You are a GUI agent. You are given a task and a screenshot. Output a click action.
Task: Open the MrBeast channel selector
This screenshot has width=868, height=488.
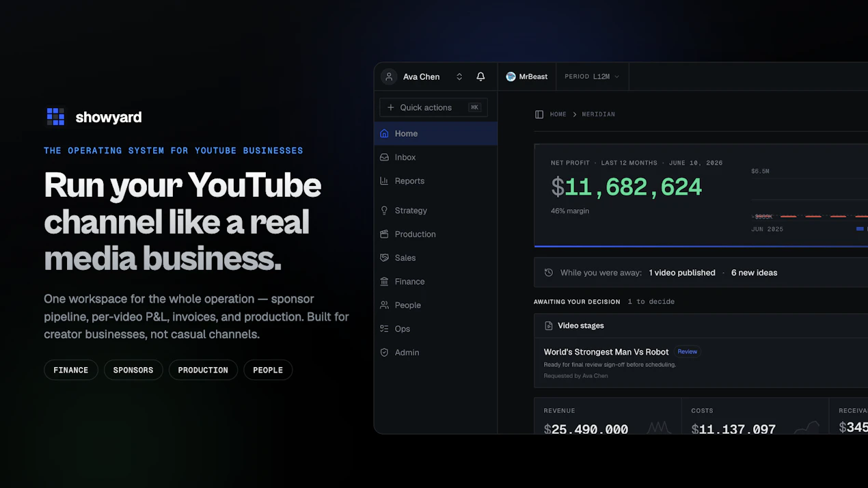click(x=527, y=77)
